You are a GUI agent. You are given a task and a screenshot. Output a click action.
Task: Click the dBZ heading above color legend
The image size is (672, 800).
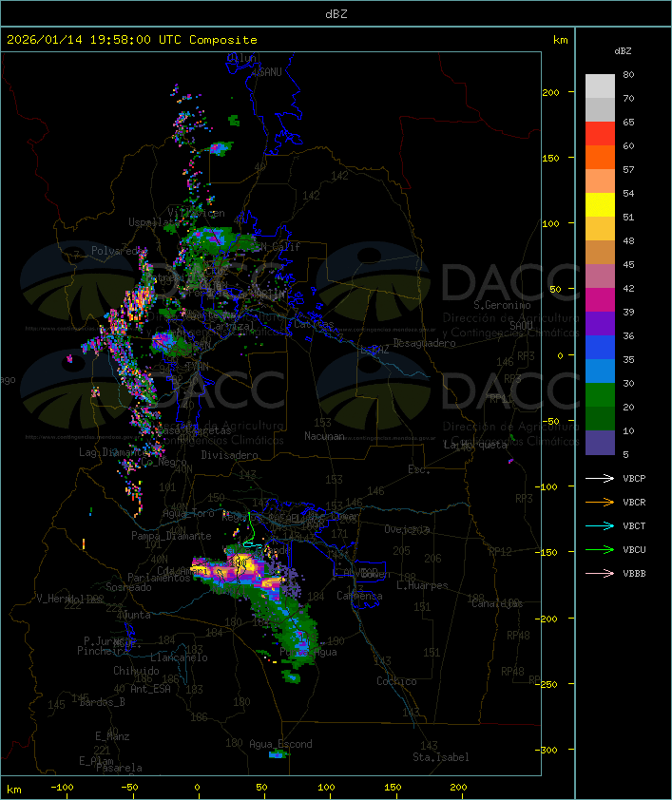coord(623,51)
